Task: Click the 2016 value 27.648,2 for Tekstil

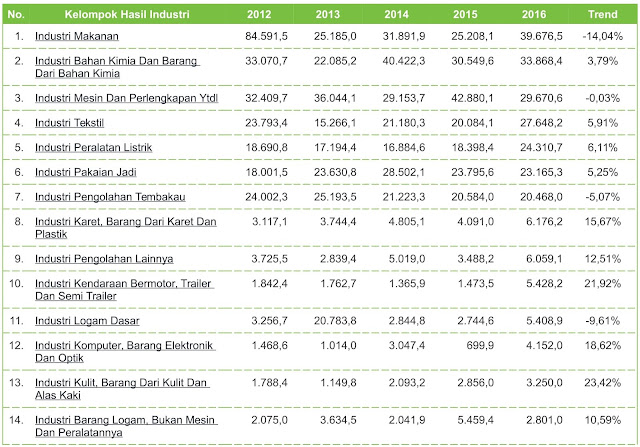Action: [541, 123]
